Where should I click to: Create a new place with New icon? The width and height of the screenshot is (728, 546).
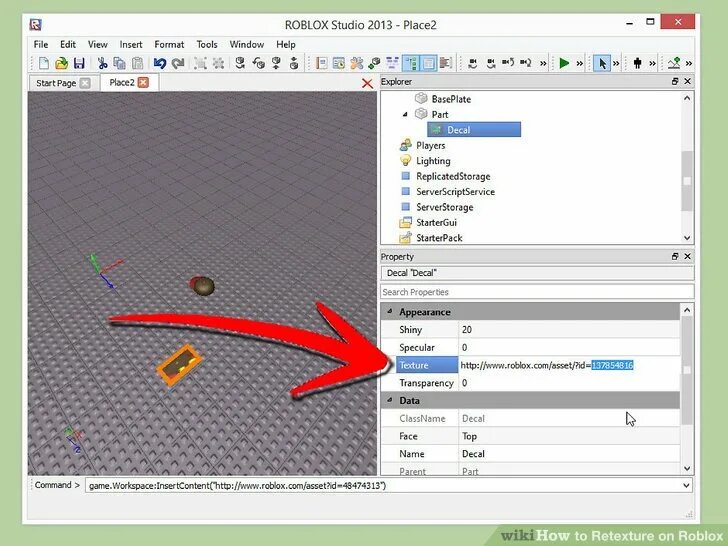pyautogui.click(x=44, y=63)
